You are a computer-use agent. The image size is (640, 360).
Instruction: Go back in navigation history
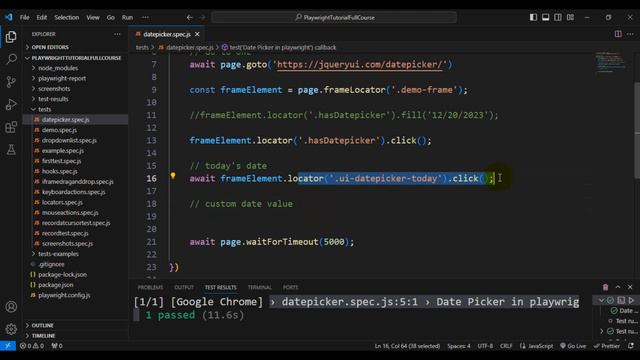pyautogui.click(x=189, y=18)
